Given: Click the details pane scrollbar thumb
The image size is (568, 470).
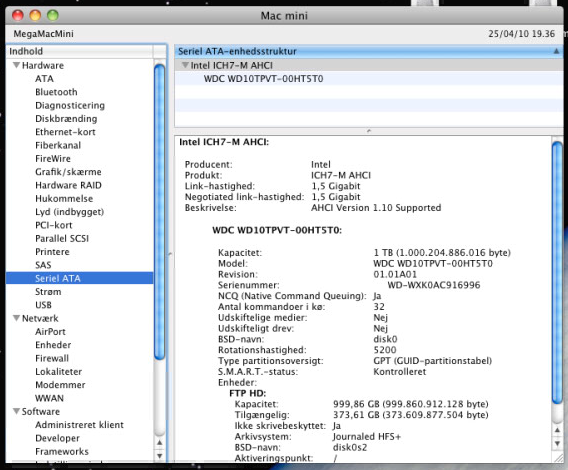Looking at the screenshot, I should coord(557,272).
